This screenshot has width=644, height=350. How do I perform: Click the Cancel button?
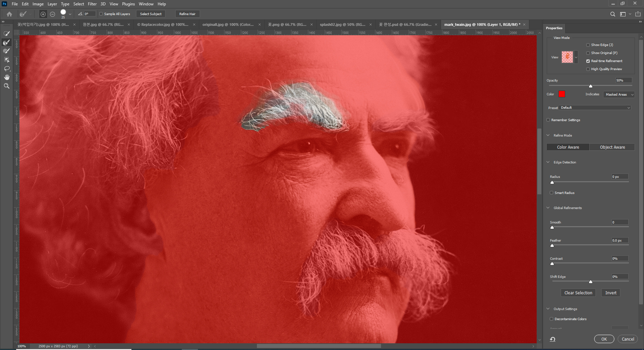coord(628,339)
